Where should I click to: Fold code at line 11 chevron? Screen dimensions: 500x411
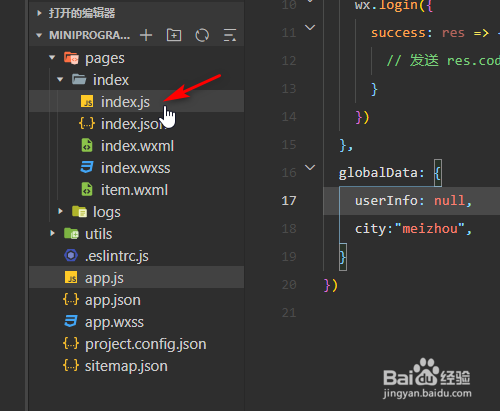(310, 27)
